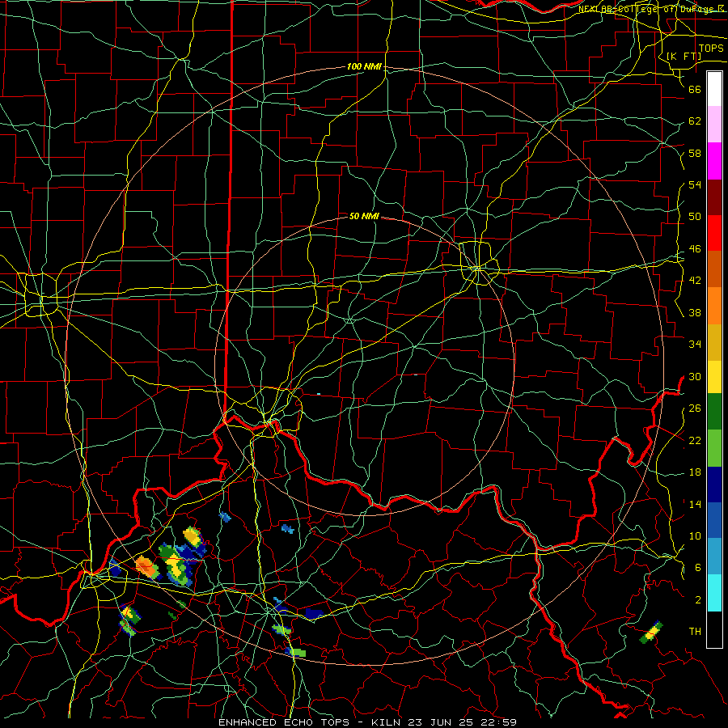Click the '18' scale value
This screenshot has height=728, width=728.
pos(695,472)
